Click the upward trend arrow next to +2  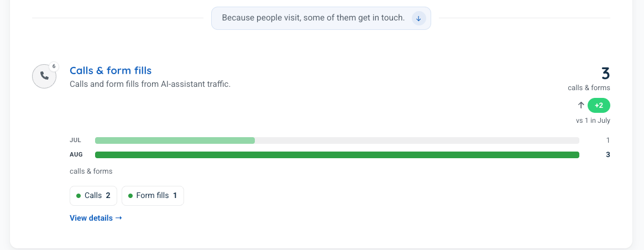581,106
